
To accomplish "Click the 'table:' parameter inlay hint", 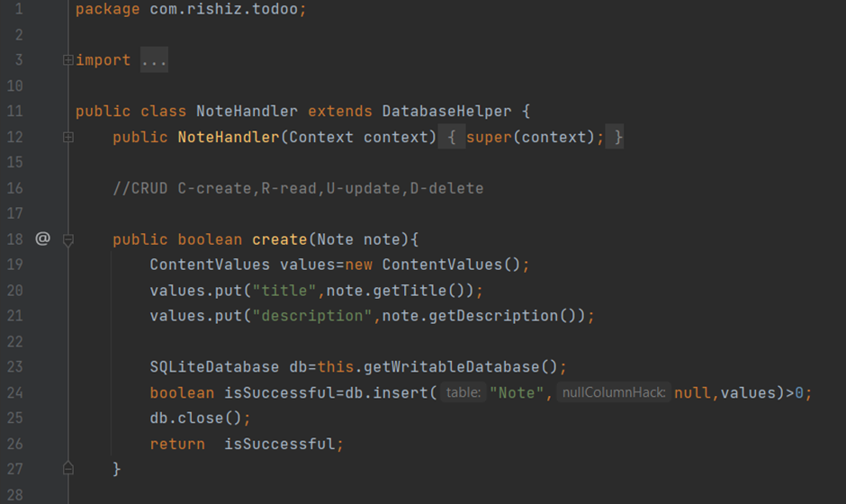I will (x=463, y=392).
